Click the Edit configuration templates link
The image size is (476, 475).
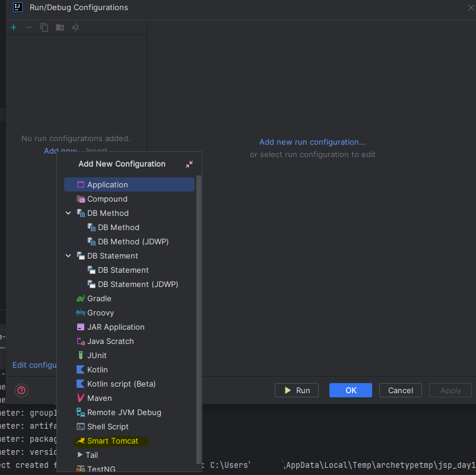(34, 365)
